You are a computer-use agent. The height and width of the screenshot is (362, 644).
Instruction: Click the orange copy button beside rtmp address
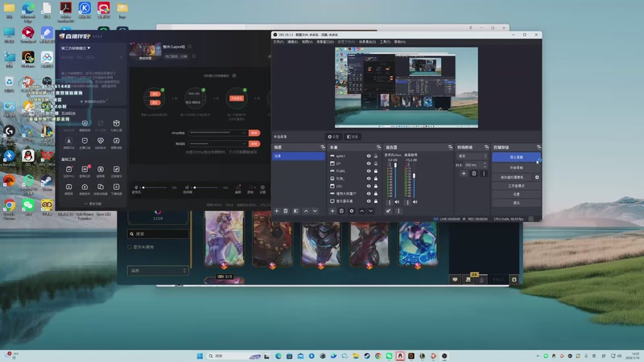point(254,133)
